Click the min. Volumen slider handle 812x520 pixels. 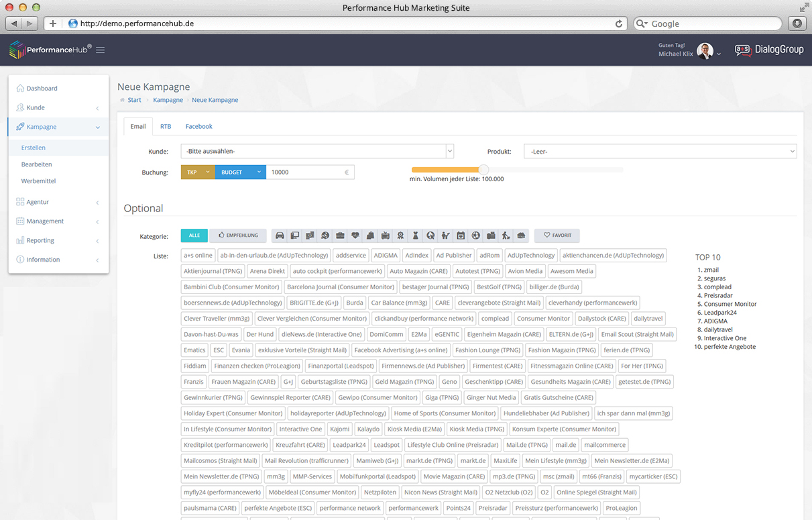(x=483, y=170)
